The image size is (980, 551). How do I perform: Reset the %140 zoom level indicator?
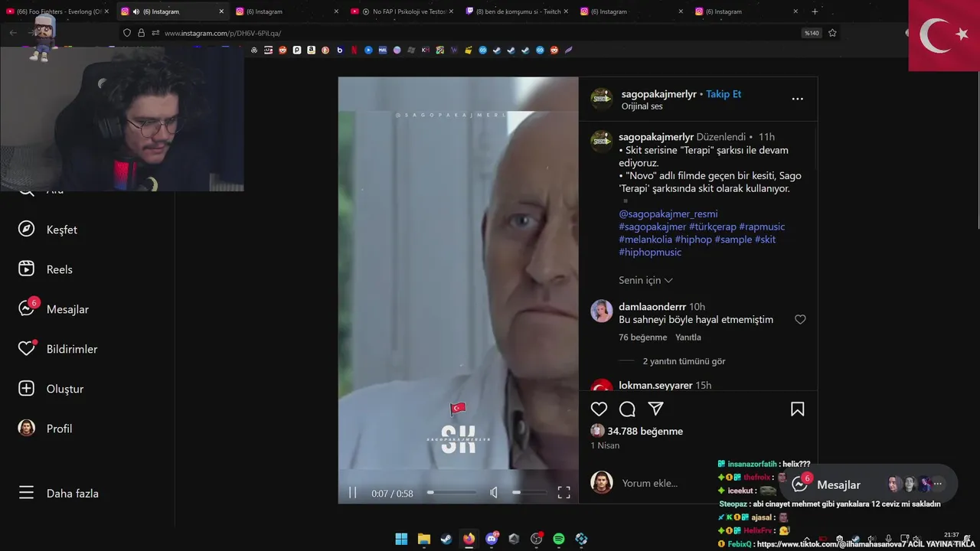coord(811,33)
